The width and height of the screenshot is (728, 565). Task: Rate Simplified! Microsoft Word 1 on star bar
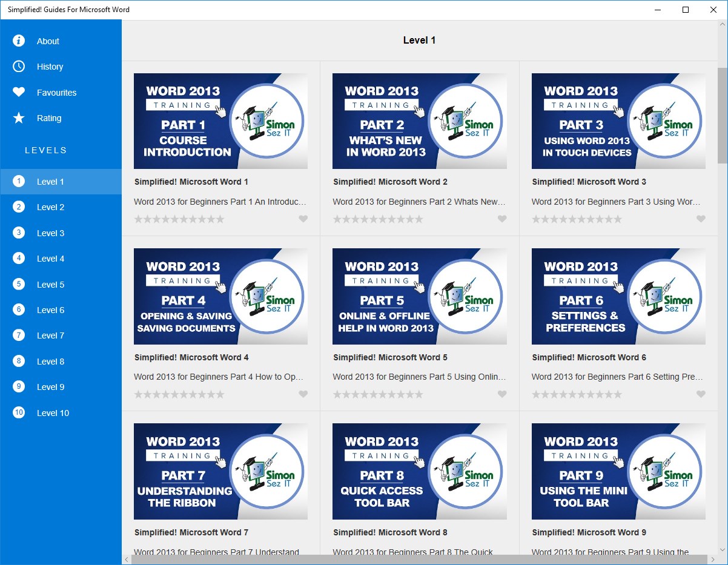179,219
